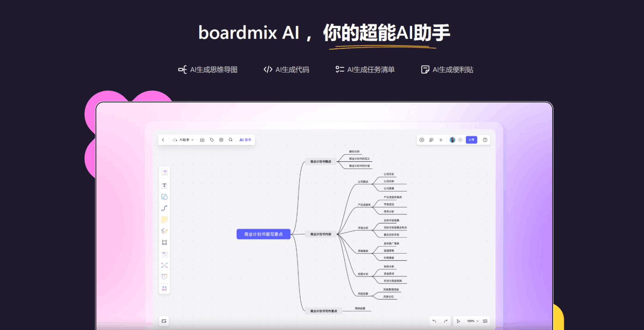
Task: Click the celebration party icon
Action: point(431,140)
